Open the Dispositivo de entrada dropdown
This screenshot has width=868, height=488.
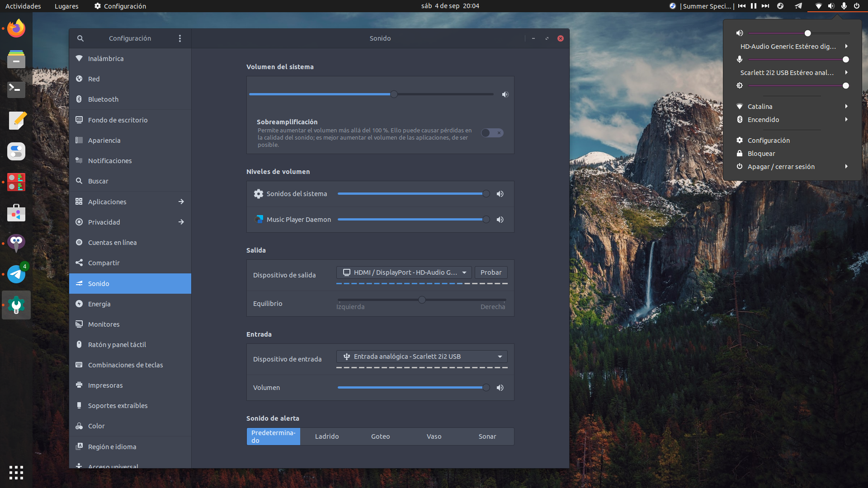[421, 357]
